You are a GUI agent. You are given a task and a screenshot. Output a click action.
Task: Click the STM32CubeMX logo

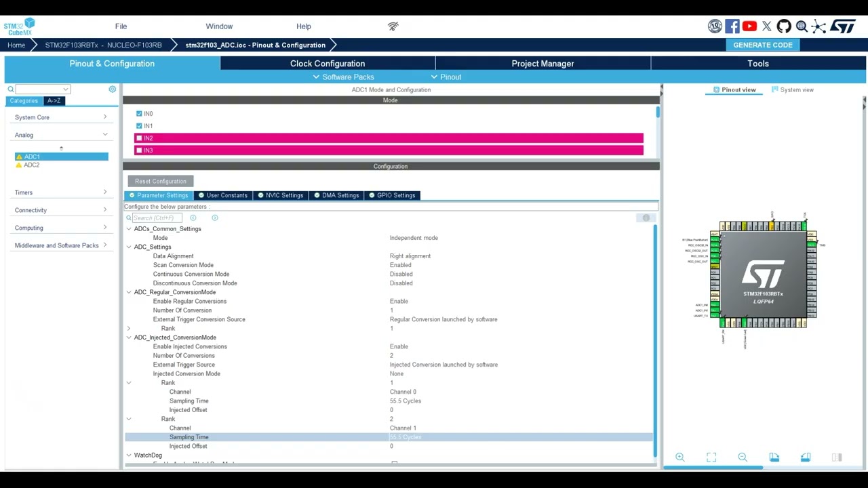click(x=19, y=27)
